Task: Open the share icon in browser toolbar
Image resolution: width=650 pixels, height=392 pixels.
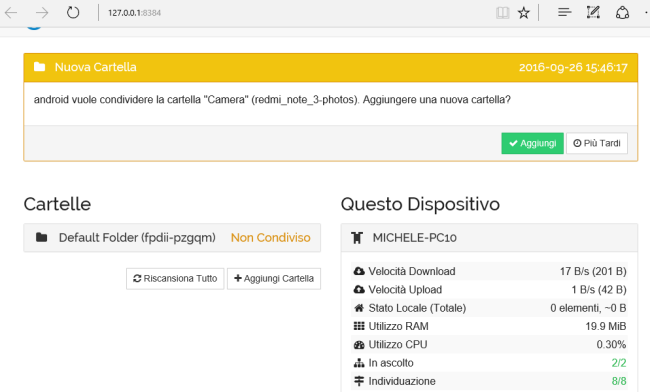Action: 622,13
